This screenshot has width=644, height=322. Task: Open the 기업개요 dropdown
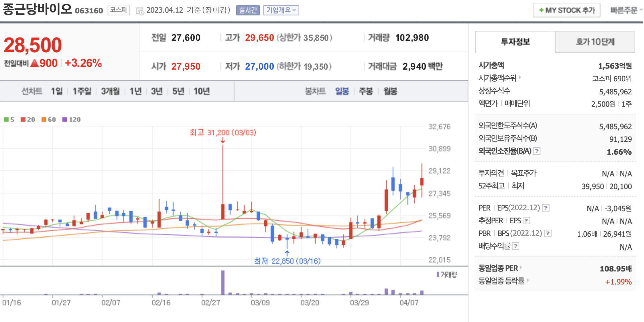[x=281, y=10]
